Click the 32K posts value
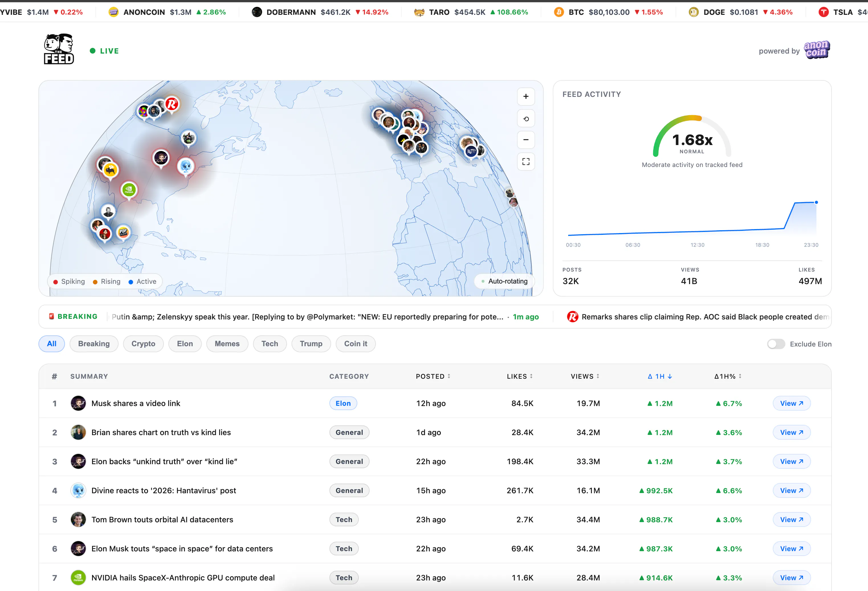The height and width of the screenshot is (591, 868). 570,281
